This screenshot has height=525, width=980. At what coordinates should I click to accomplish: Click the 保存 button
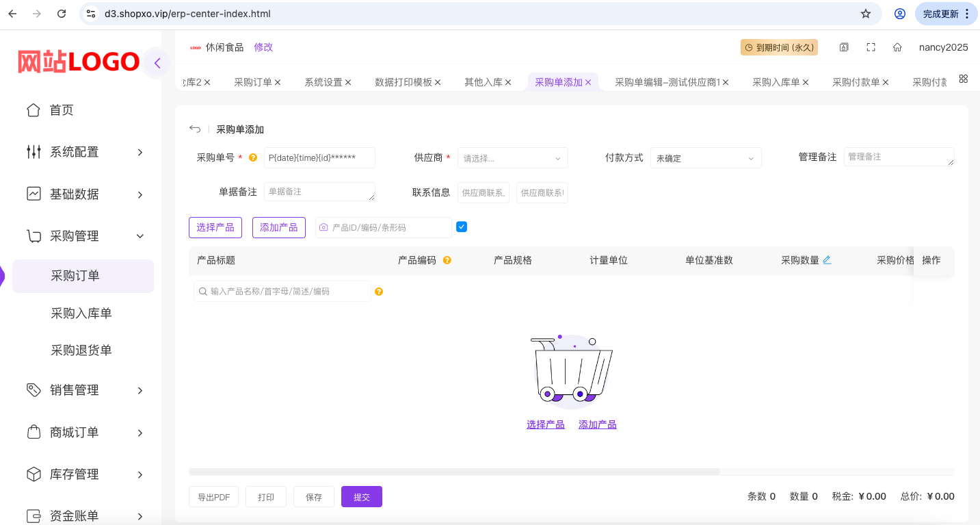point(314,497)
